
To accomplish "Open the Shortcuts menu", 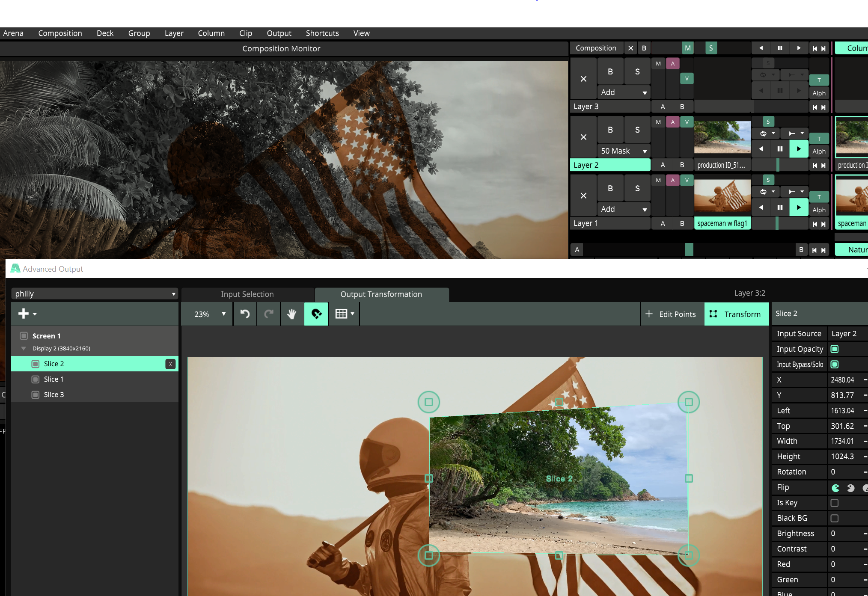I will tap(322, 33).
